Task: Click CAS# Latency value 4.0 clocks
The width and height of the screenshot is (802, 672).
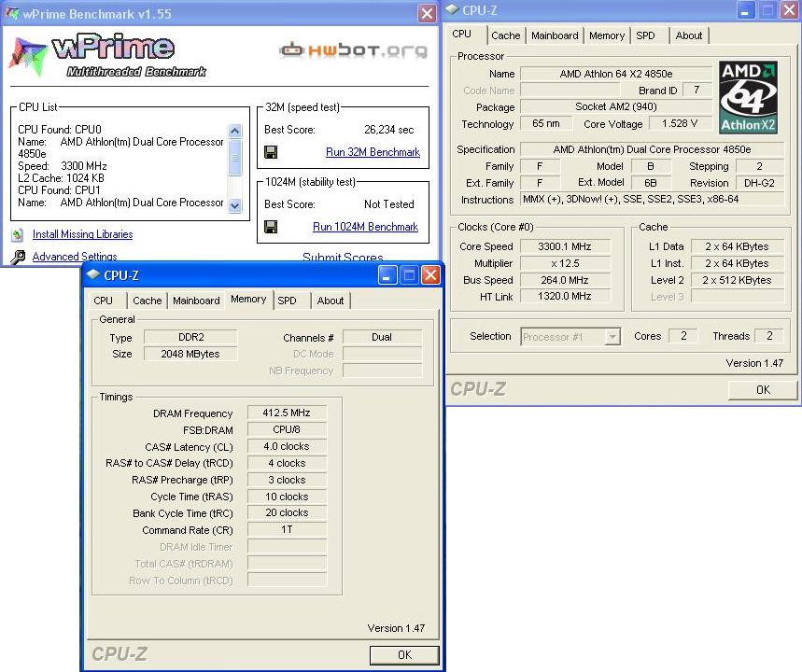Action: [x=287, y=446]
